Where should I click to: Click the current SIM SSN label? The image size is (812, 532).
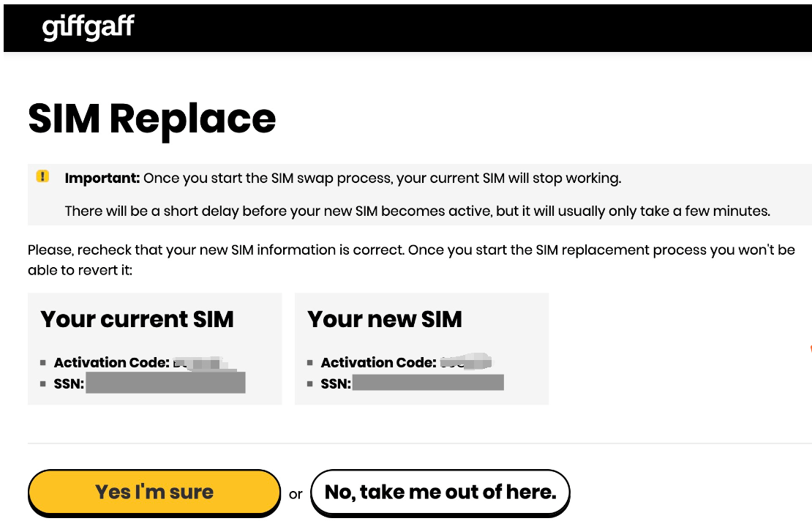tap(69, 383)
